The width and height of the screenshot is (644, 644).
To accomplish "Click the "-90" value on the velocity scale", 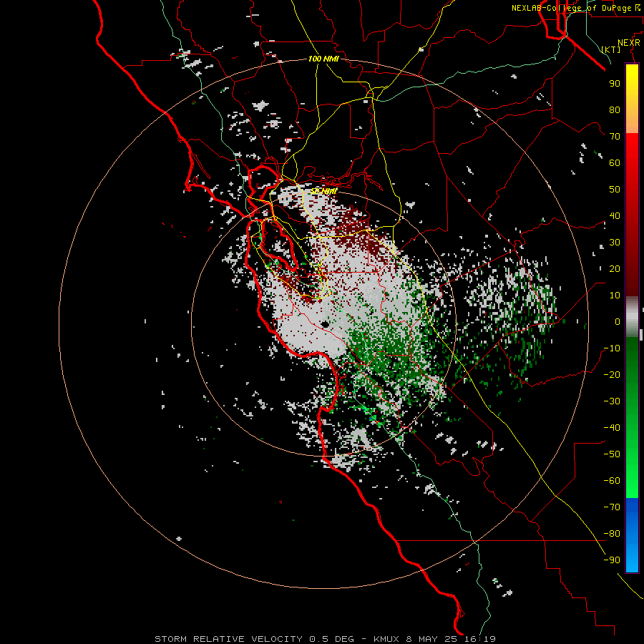I will 612,560.
